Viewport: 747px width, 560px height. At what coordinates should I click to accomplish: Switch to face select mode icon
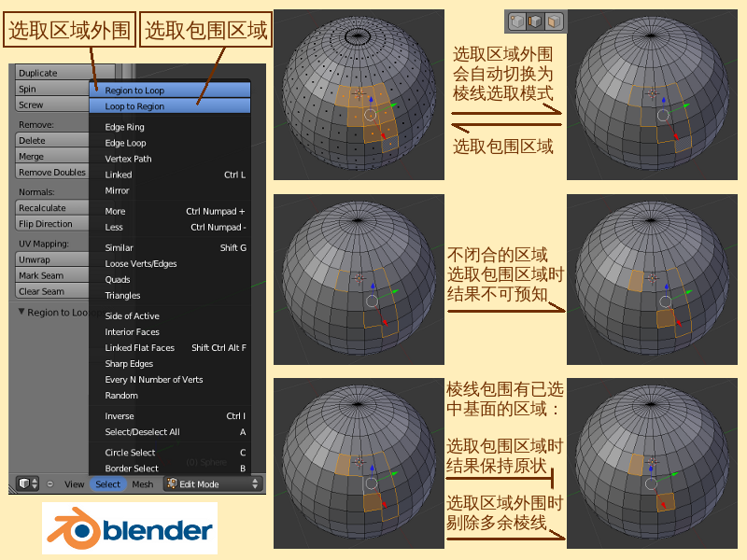[554, 21]
